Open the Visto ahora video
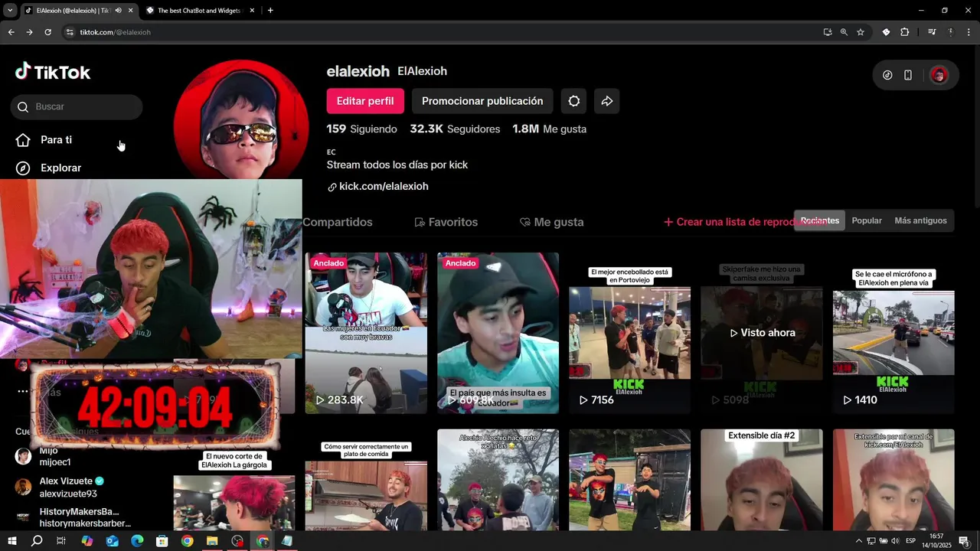 tap(762, 333)
